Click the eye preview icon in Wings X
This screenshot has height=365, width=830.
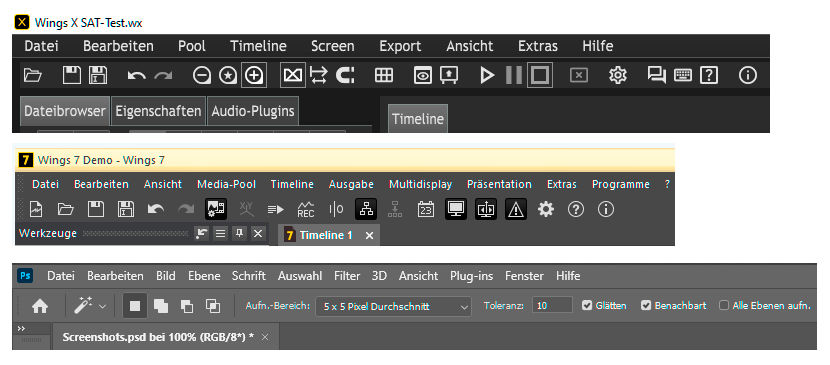(422, 76)
